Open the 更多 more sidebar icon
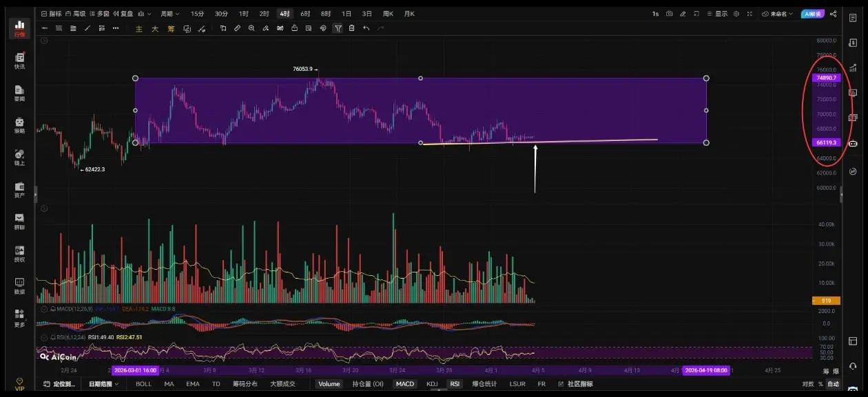This screenshot has height=397, width=868. coord(19,317)
